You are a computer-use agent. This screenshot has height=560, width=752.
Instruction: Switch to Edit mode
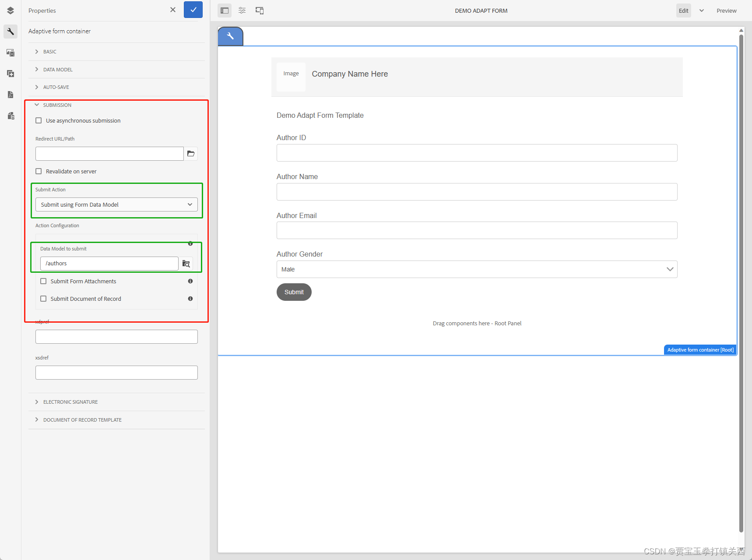point(684,11)
